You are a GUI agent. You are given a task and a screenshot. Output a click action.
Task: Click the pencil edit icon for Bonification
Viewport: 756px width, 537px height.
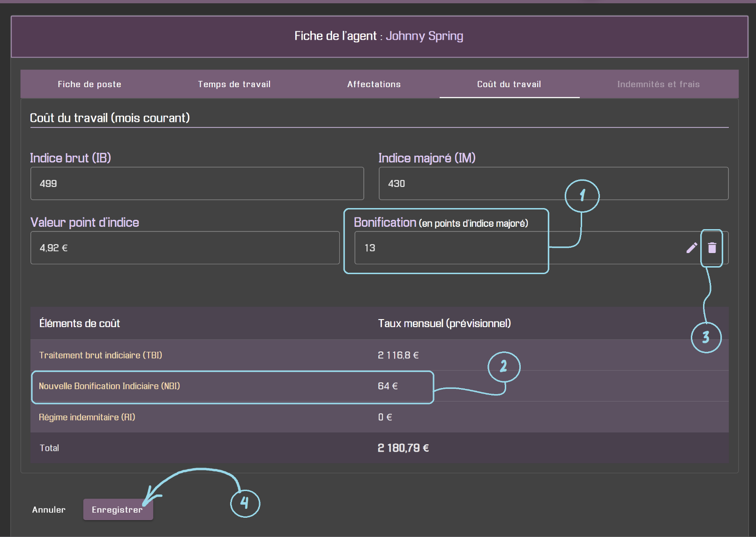coord(691,248)
